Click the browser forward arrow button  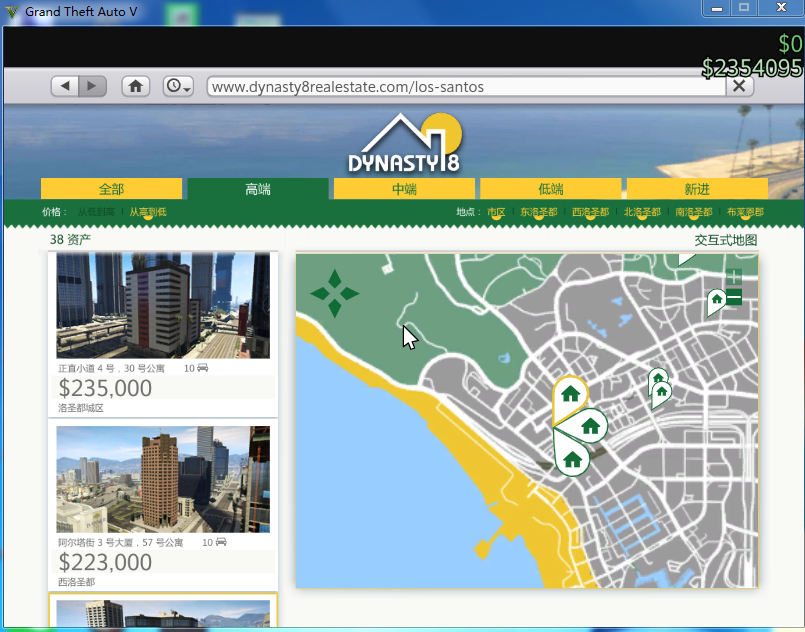(x=92, y=86)
